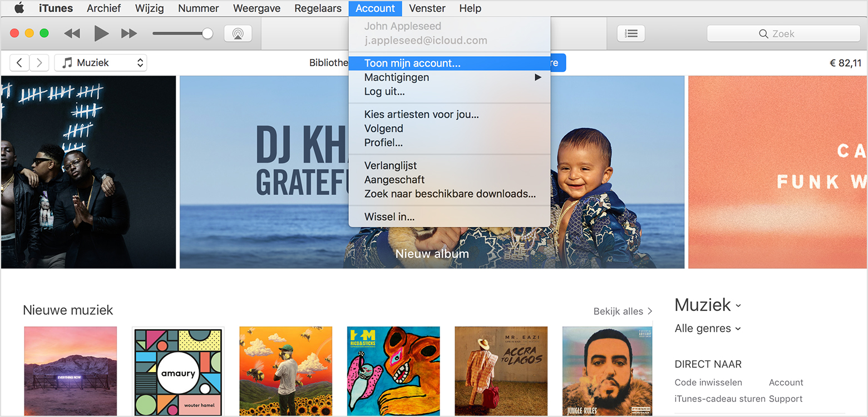Open Profiel… menu item
This screenshot has width=868, height=417.
tap(450, 143)
